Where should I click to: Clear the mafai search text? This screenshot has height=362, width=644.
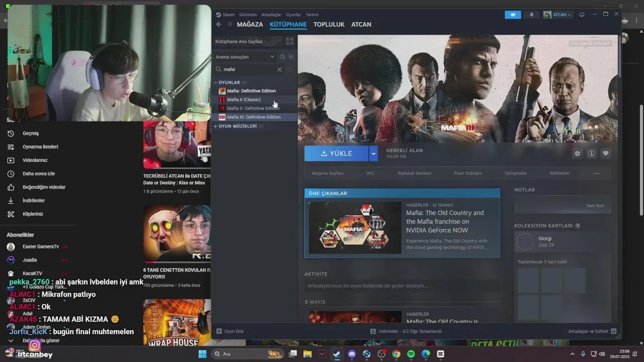point(280,69)
